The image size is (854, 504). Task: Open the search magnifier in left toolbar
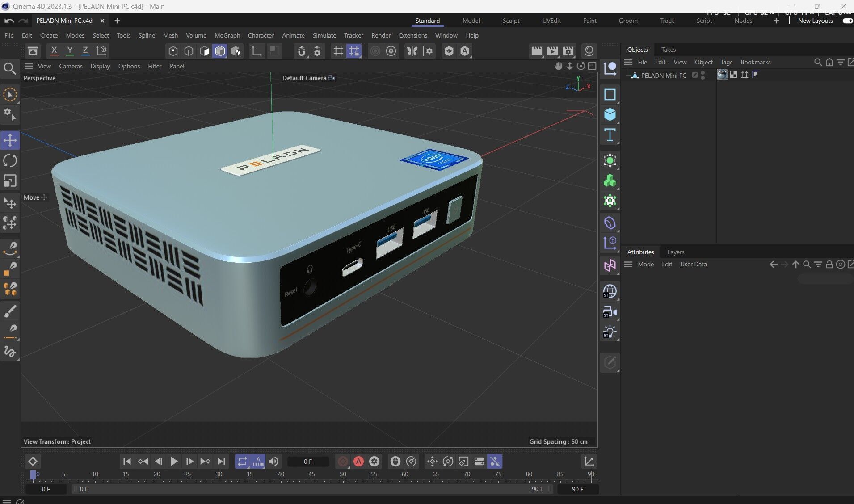point(10,68)
